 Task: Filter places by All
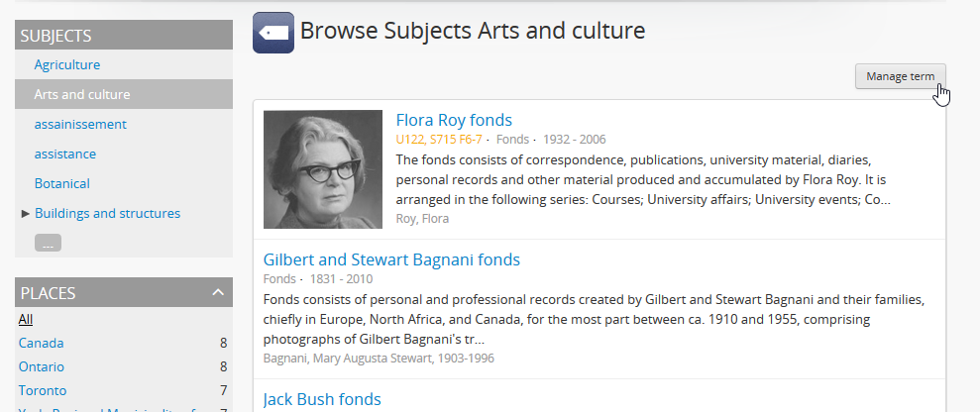point(26,319)
